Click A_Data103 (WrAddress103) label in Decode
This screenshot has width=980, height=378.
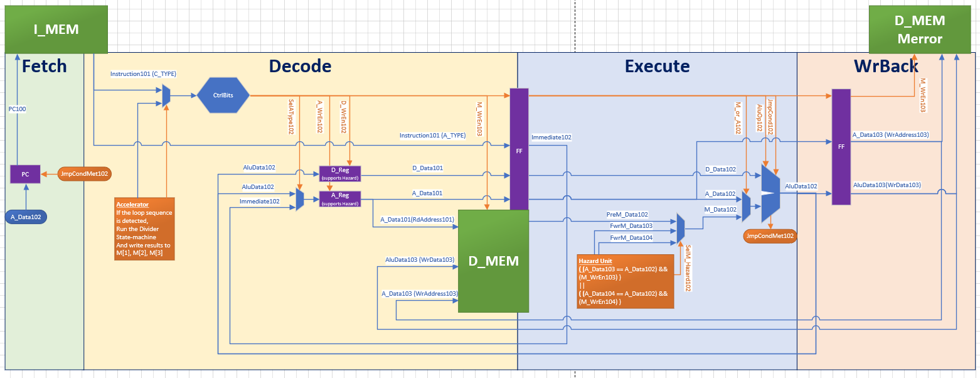pyautogui.click(x=419, y=293)
